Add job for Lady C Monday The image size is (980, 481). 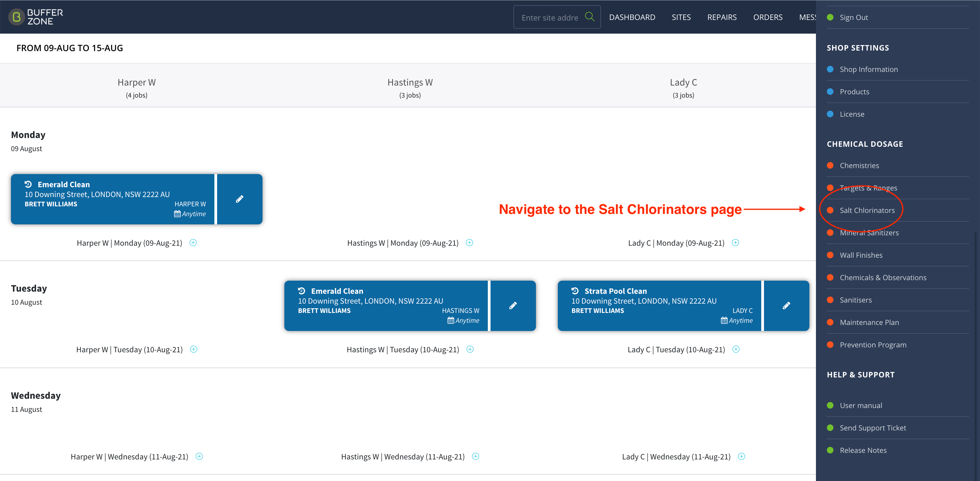click(x=735, y=243)
